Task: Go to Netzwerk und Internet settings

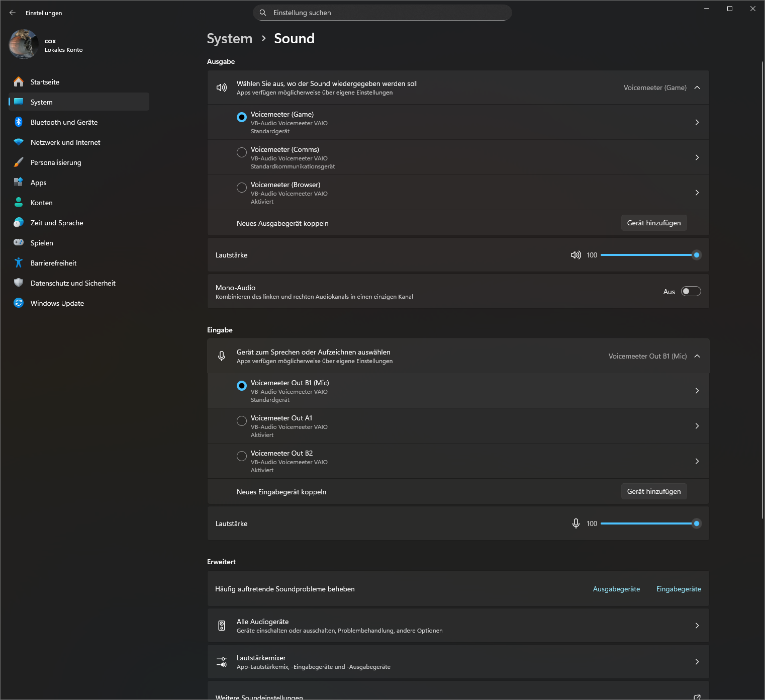Action: [x=65, y=142]
